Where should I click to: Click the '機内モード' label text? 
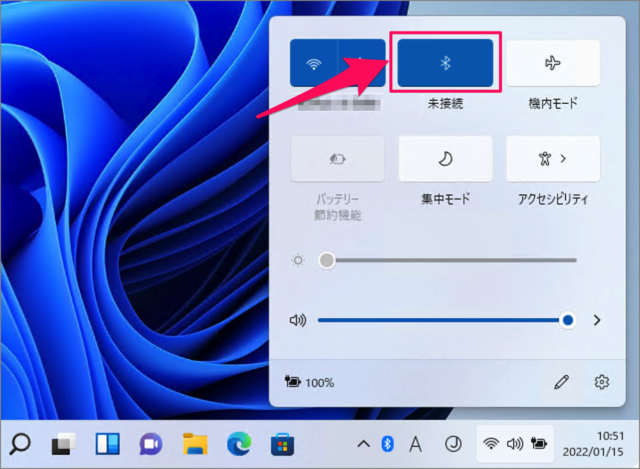click(553, 104)
